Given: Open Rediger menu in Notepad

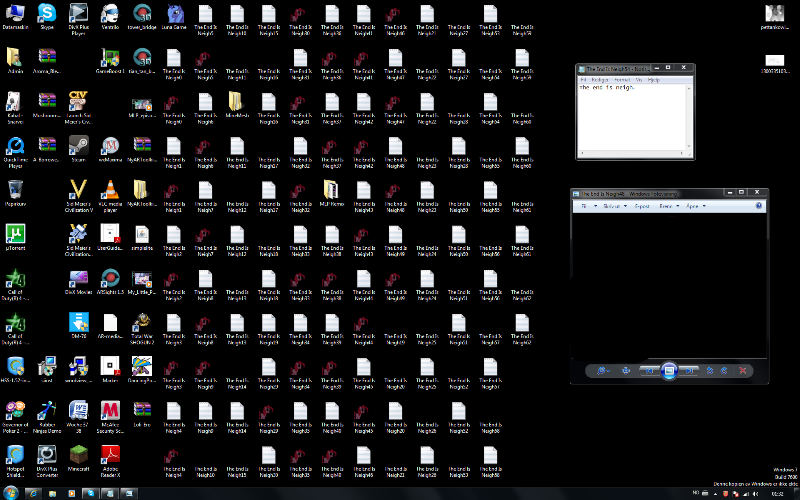Looking at the screenshot, I should (599, 80).
